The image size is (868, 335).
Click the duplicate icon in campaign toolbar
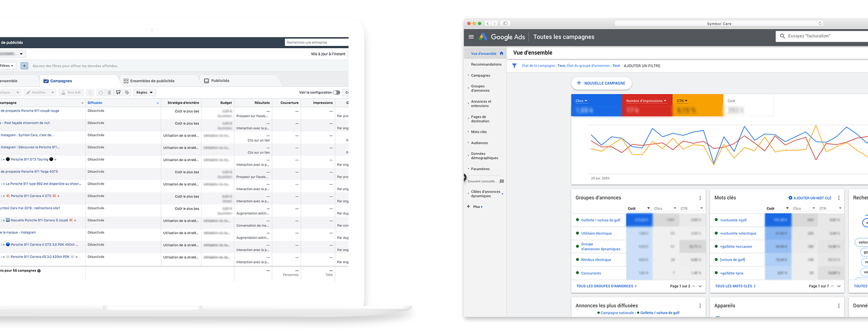[90, 93]
